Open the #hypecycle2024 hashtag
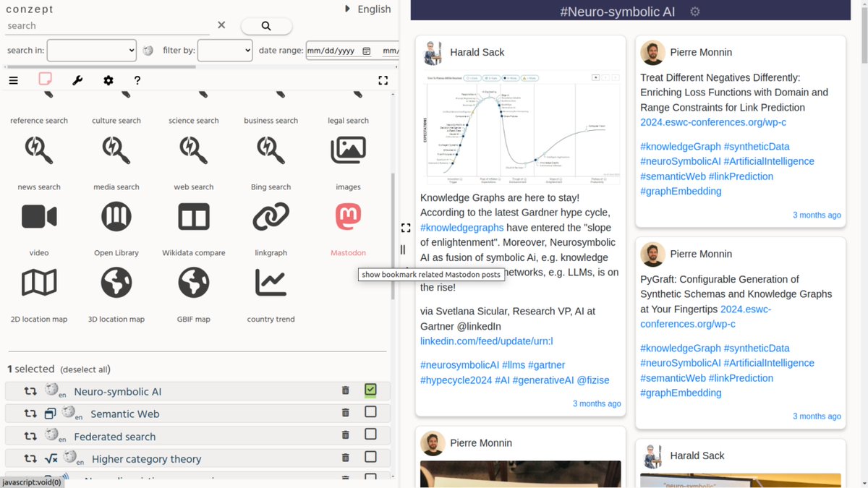Screen dimensions: 868x488 click(x=456, y=380)
